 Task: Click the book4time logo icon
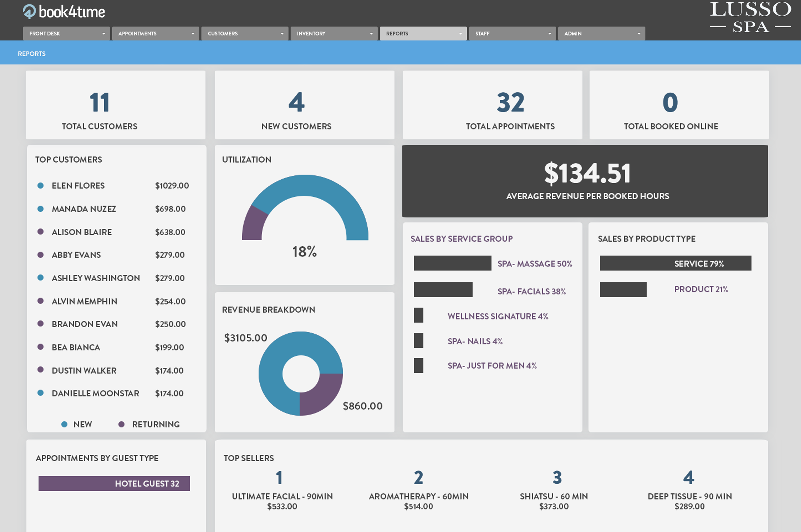(x=29, y=12)
